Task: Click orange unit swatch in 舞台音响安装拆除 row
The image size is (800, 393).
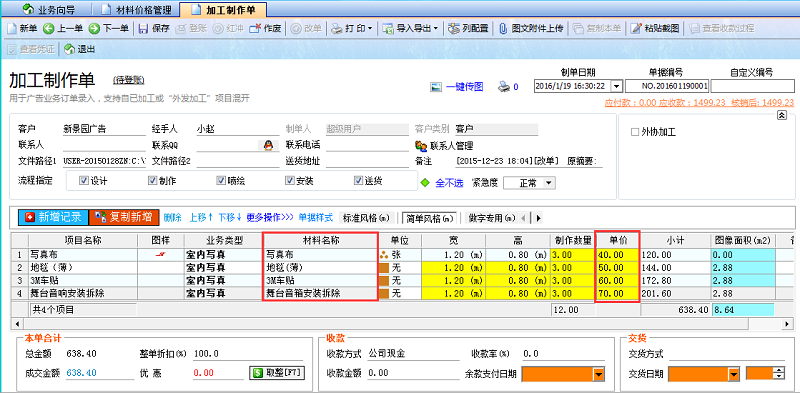Action: pyautogui.click(x=384, y=293)
